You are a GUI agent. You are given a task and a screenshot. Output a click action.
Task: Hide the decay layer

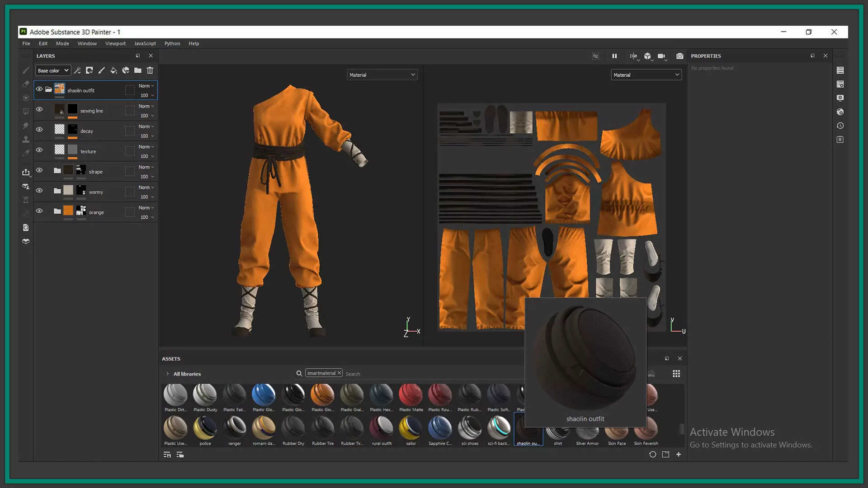[x=39, y=130]
